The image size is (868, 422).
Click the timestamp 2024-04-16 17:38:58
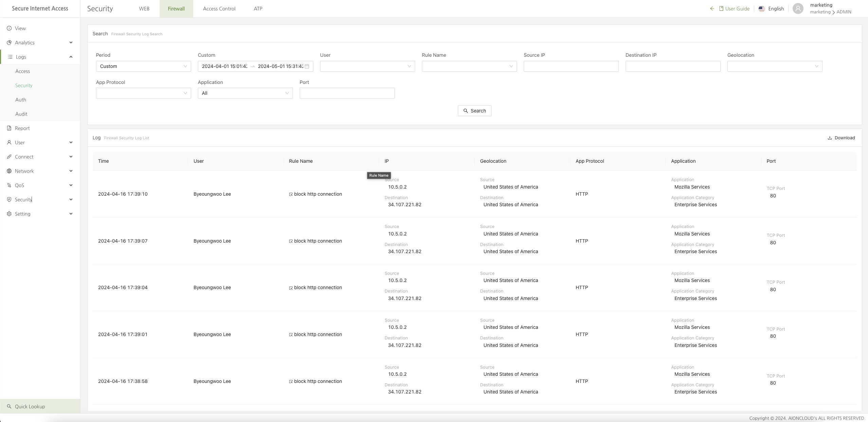coord(123,381)
